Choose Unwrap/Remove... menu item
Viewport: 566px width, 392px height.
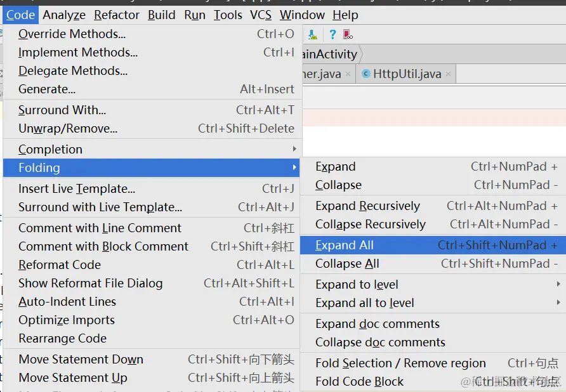pos(152,129)
